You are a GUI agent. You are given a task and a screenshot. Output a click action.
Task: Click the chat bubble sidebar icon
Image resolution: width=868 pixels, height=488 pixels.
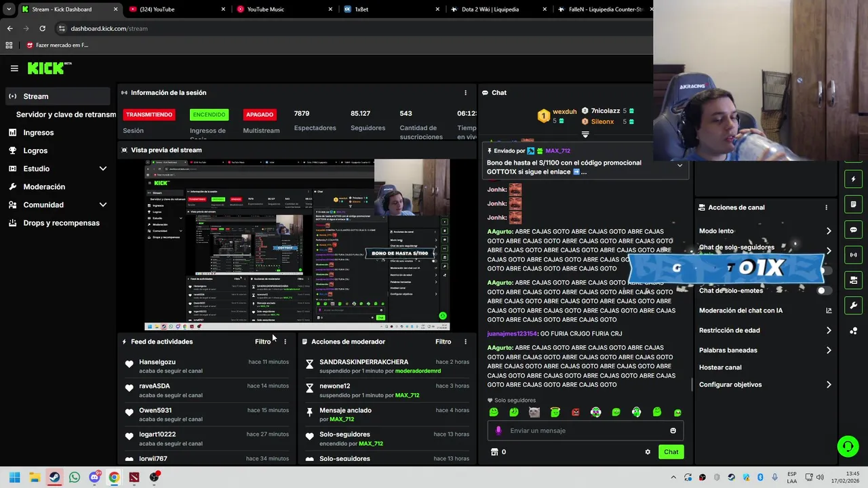coord(854,230)
